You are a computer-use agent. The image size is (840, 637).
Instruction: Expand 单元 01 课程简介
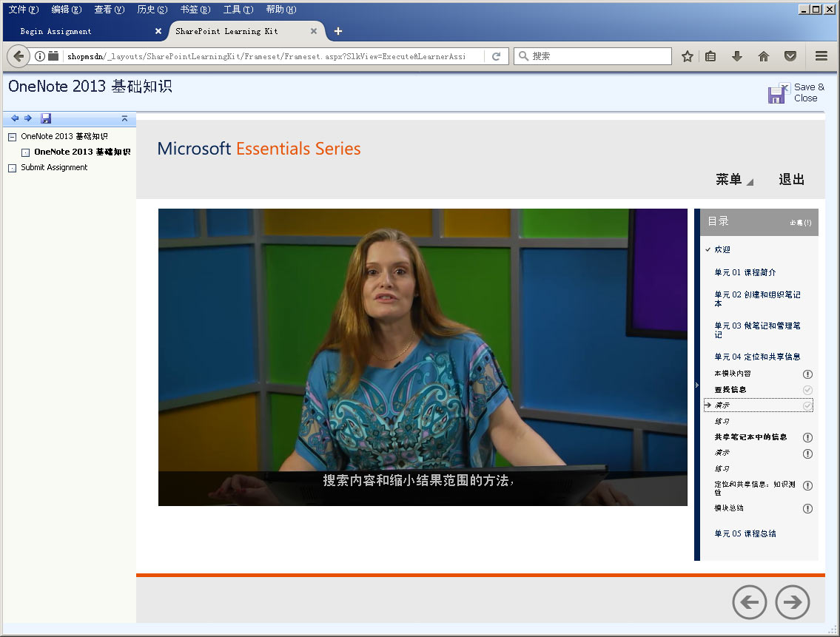[x=745, y=273]
